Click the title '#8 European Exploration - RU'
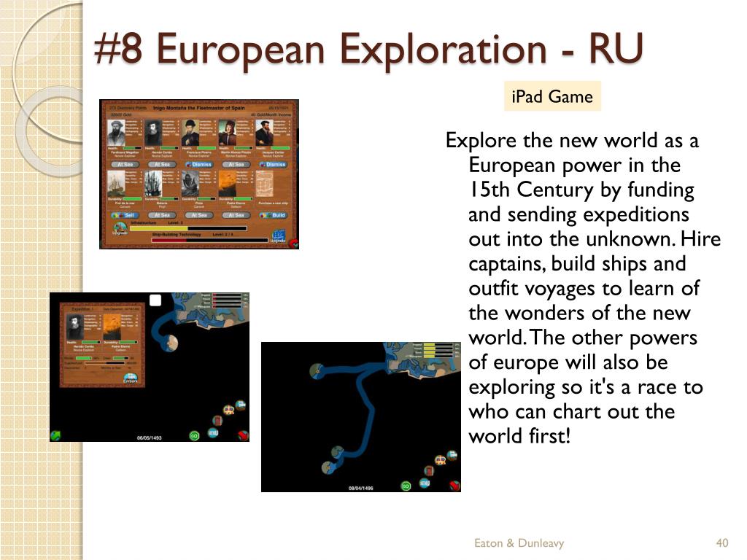Screen dimensions: 747x560 pyautogui.click(x=369, y=49)
